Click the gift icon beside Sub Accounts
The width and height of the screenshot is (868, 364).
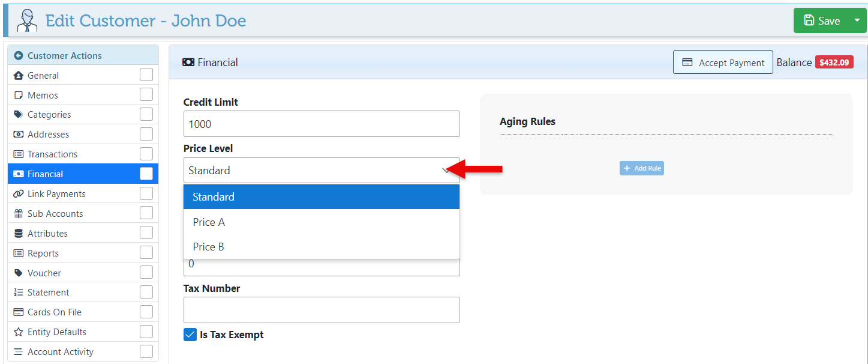click(x=18, y=214)
